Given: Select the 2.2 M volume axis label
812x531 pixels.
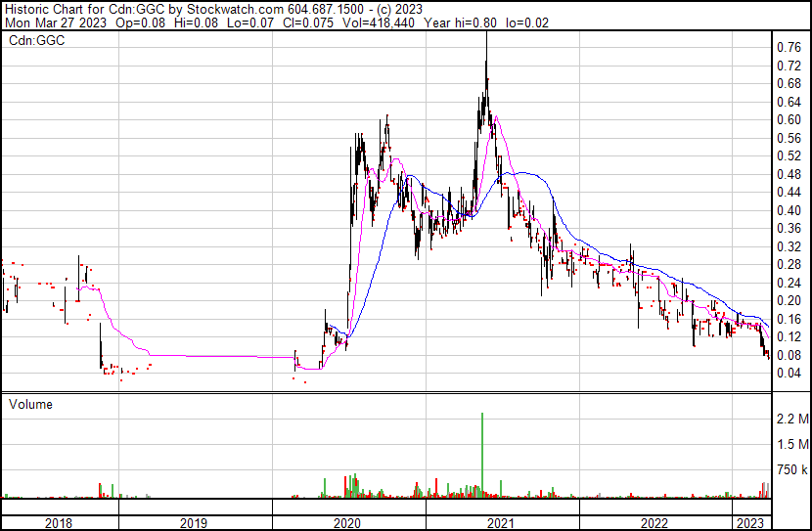Looking at the screenshot, I should pyautogui.click(x=791, y=420).
